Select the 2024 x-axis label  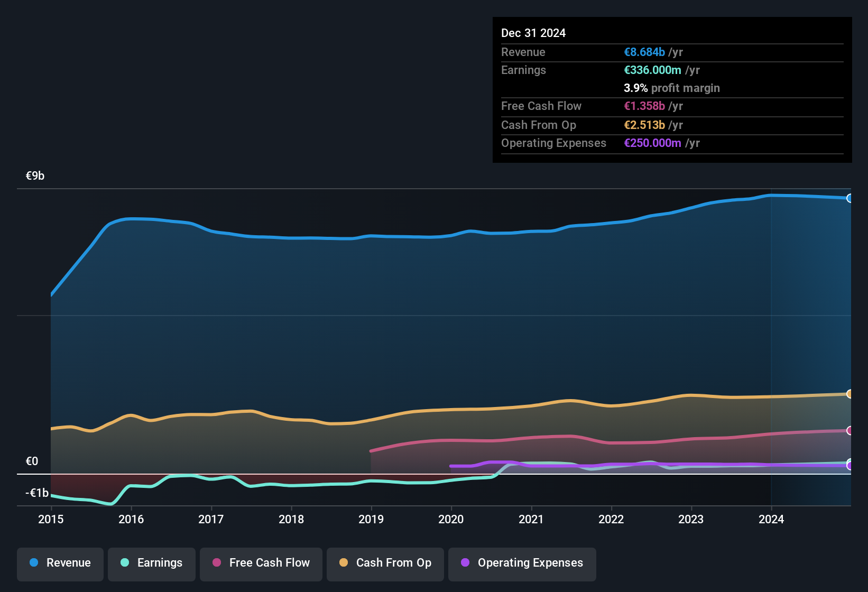tap(771, 519)
